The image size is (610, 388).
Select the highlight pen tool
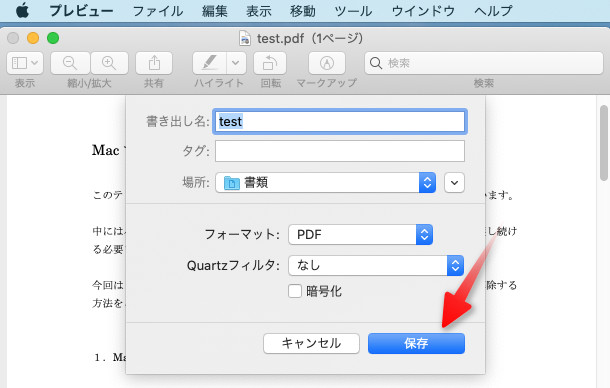[x=209, y=63]
